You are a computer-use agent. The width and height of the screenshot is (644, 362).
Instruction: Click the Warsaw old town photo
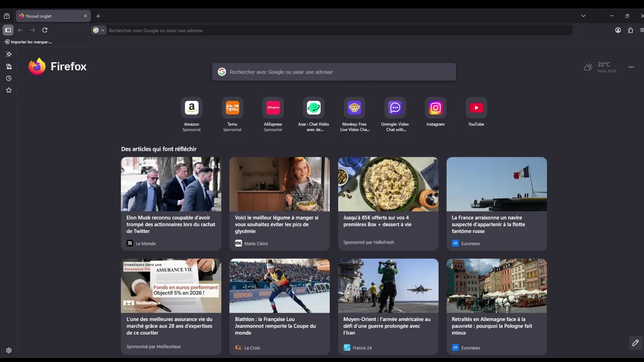497,286
